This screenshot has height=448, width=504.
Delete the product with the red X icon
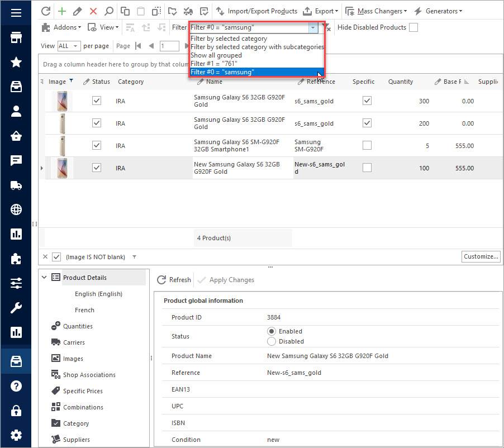[x=93, y=11]
